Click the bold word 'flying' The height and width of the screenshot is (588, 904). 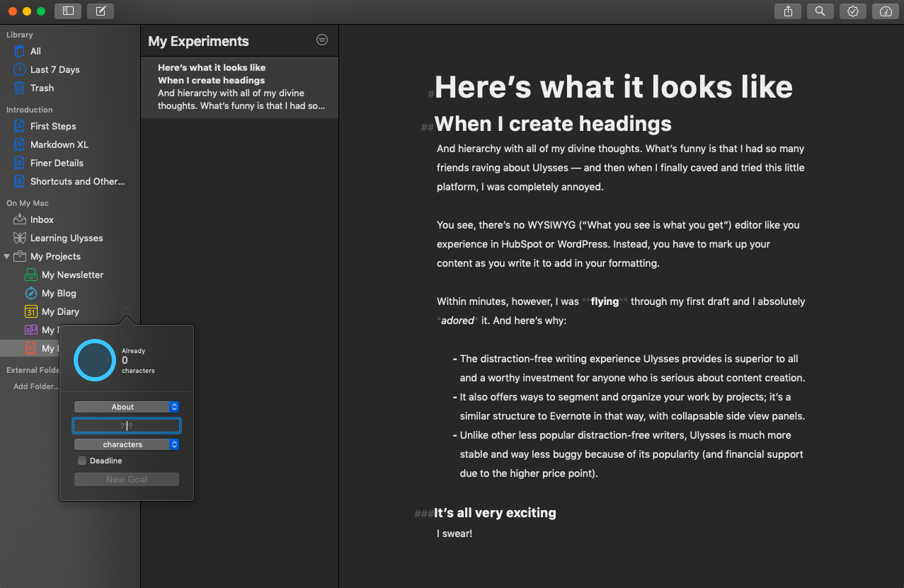coord(605,301)
